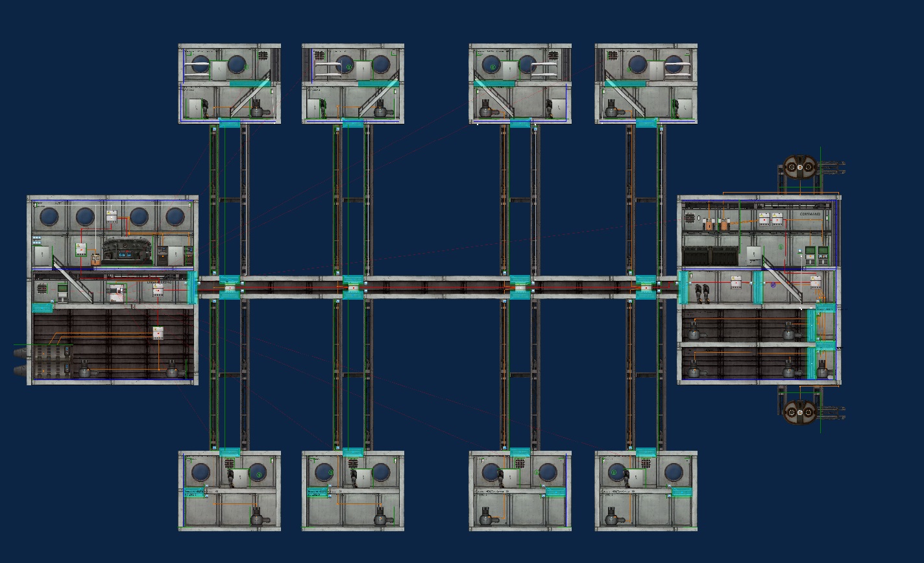The height and width of the screenshot is (563, 924).
Task: Select the pump in the bottom-left pod
Action: click(256, 518)
